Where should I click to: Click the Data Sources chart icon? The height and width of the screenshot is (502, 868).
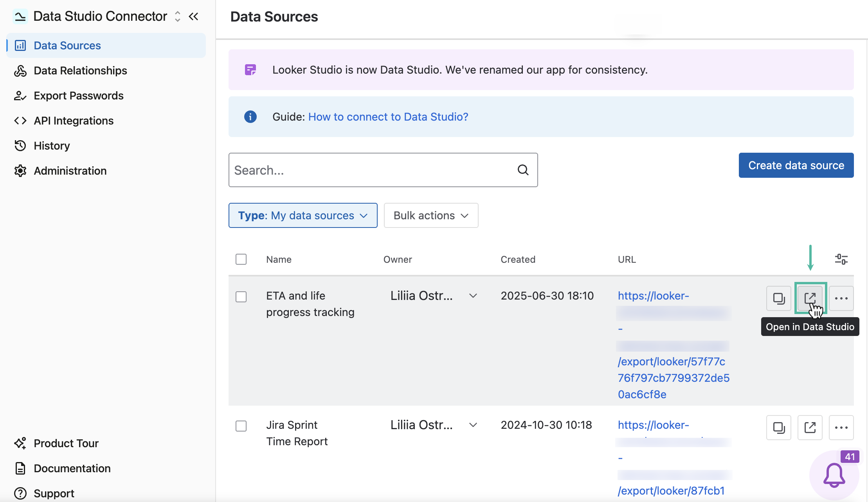20,45
